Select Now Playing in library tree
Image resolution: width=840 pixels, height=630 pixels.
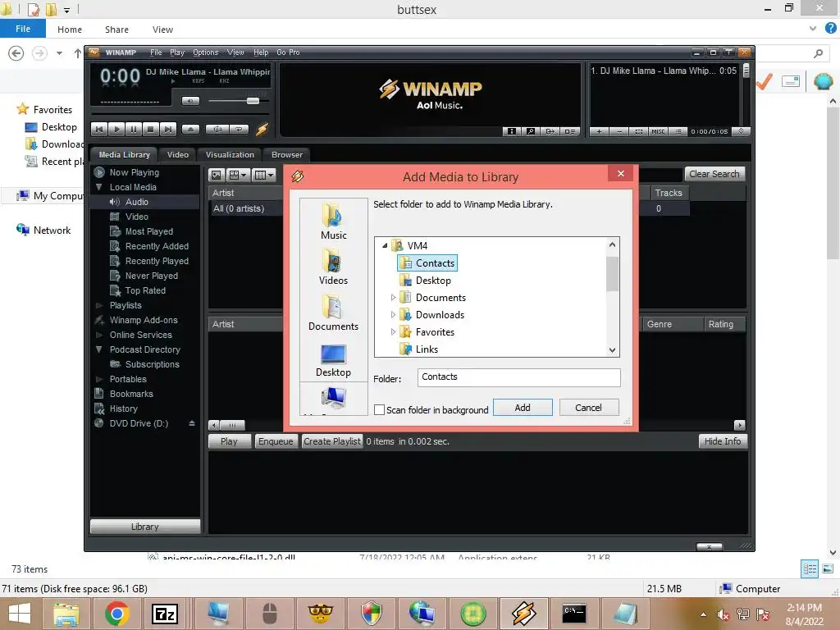[134, 172]
